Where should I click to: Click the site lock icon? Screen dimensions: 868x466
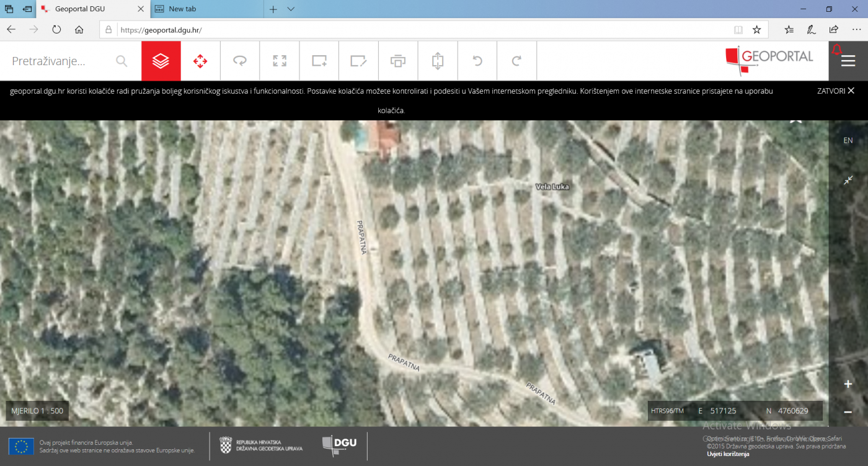pyautogui.click(x=108, y=29)
